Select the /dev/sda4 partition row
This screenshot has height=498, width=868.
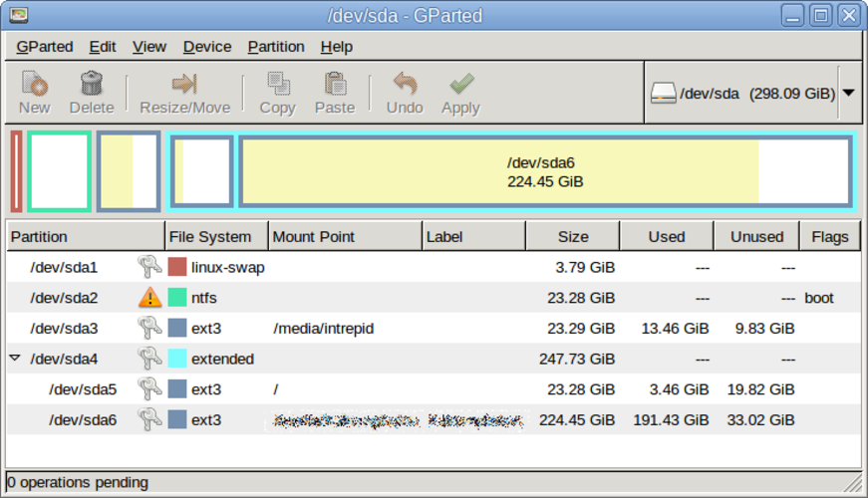coord(434,359)
